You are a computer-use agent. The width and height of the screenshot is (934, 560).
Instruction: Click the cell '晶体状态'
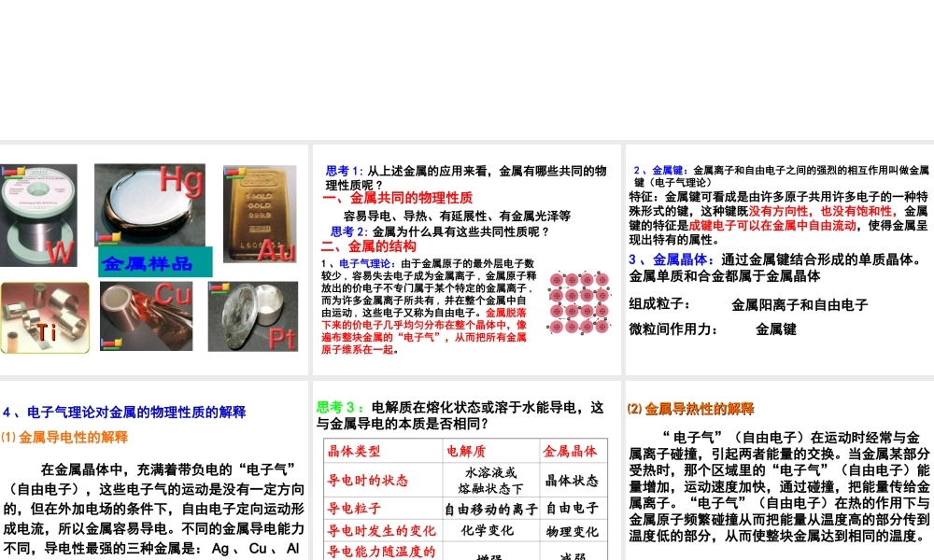point(572,481)
